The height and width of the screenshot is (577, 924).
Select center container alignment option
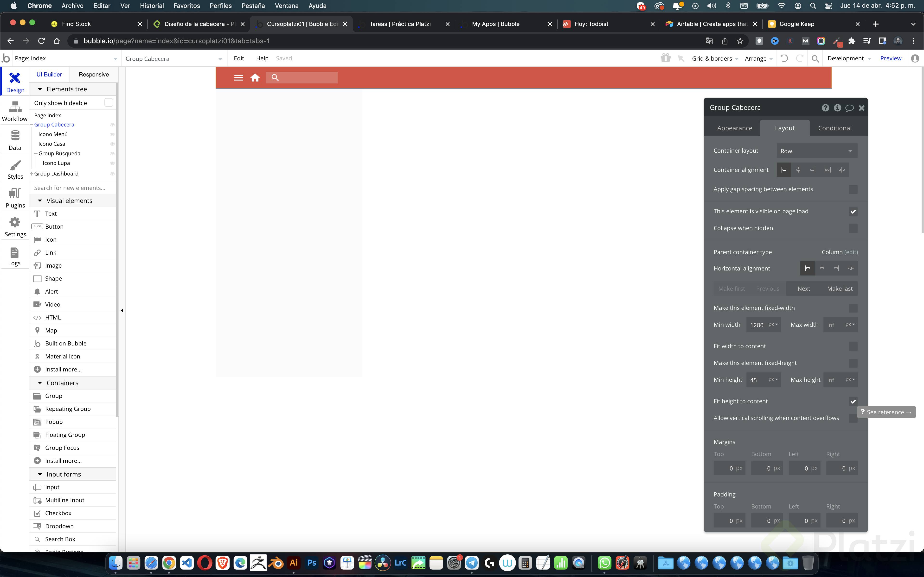click(x=799, y=169)
